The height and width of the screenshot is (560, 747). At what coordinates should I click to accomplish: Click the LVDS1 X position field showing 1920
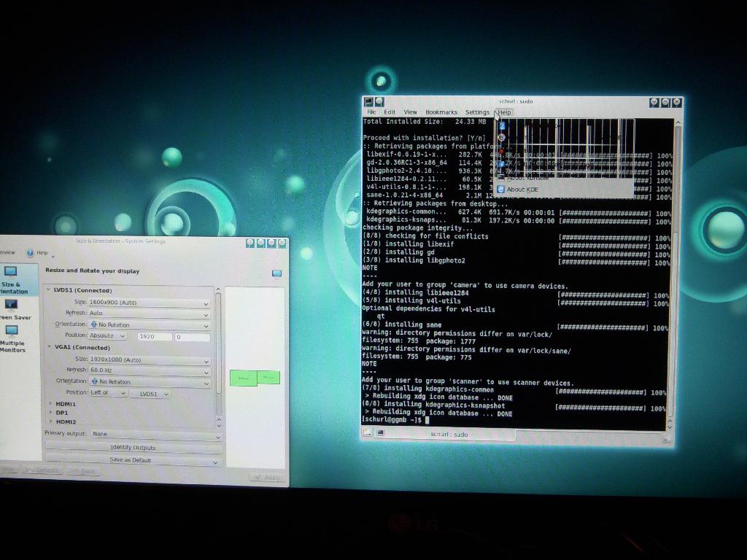[x=154, y=336]
